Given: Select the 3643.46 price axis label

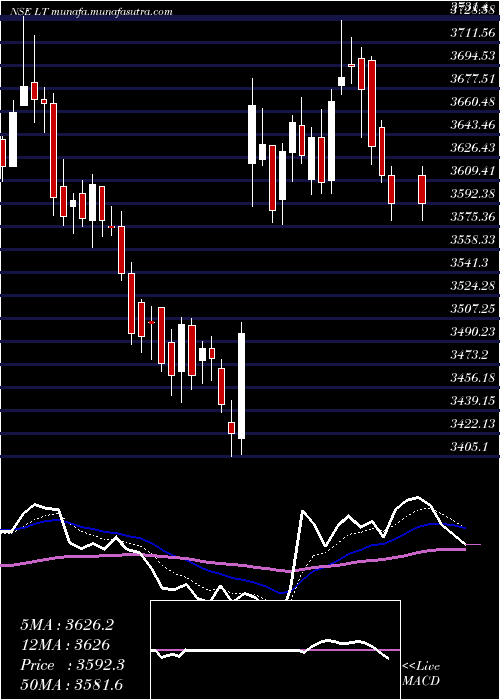Looking at the screenshot, I should (473, 125).
